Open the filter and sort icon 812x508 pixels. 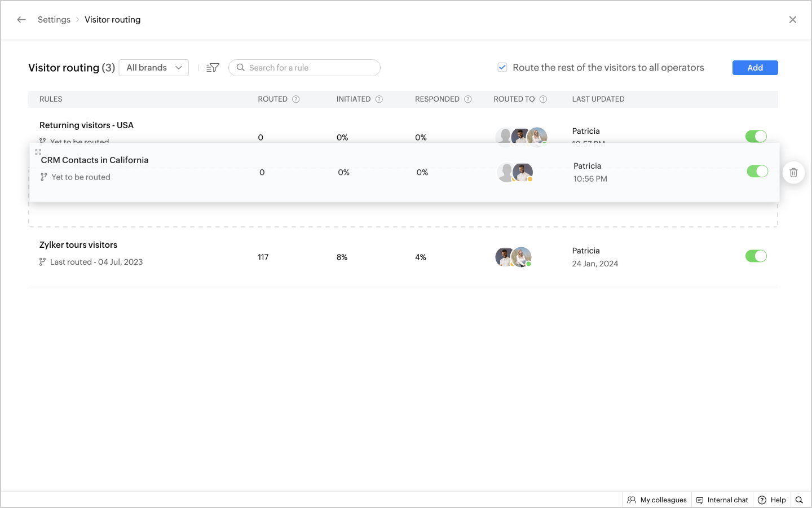coord(213,68)
